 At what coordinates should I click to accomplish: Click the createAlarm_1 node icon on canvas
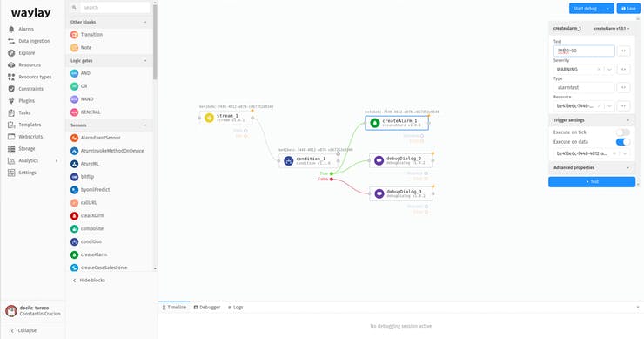click(374, 123)
